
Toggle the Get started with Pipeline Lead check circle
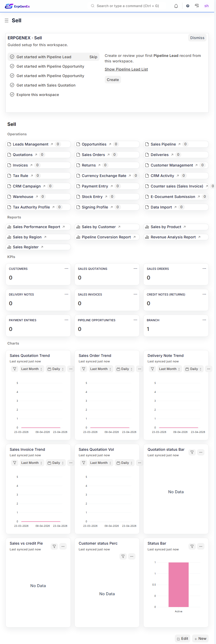pyautogui.click(x=12, y=57)
